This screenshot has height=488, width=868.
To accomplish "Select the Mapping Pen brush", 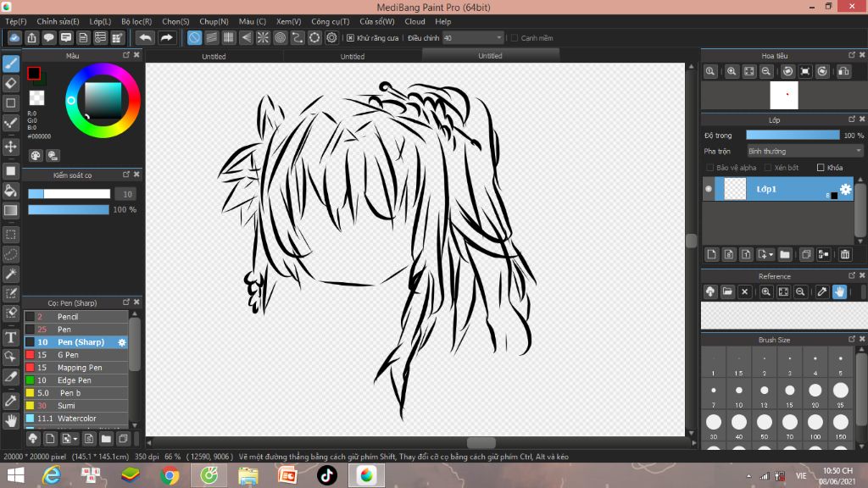I will pos(76,368).
